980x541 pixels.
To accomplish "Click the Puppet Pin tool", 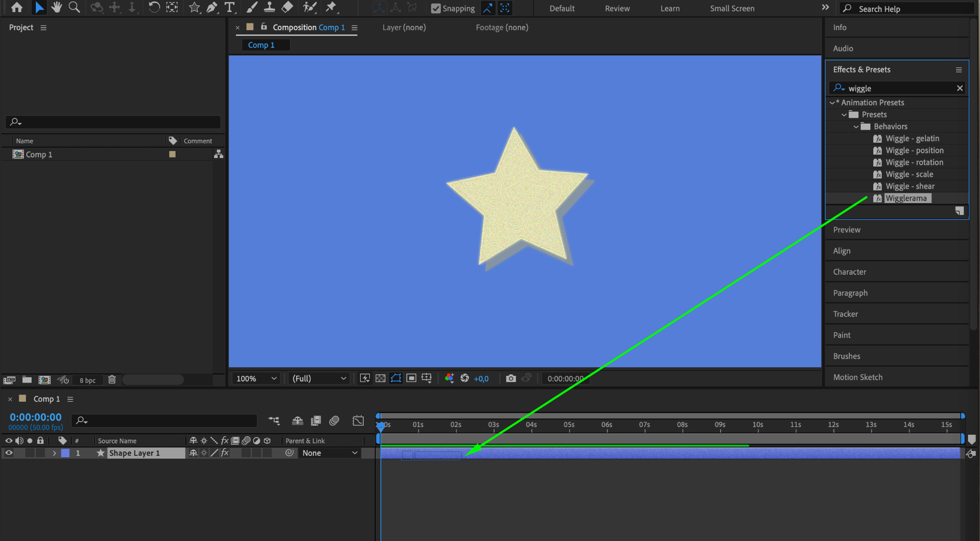I will (331, 8).
